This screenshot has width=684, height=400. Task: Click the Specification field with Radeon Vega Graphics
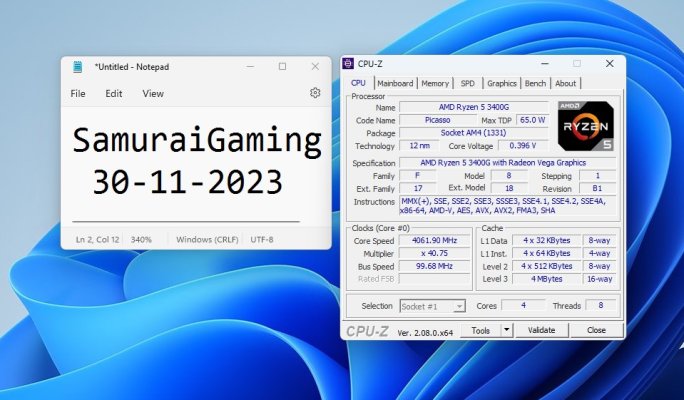507,163
